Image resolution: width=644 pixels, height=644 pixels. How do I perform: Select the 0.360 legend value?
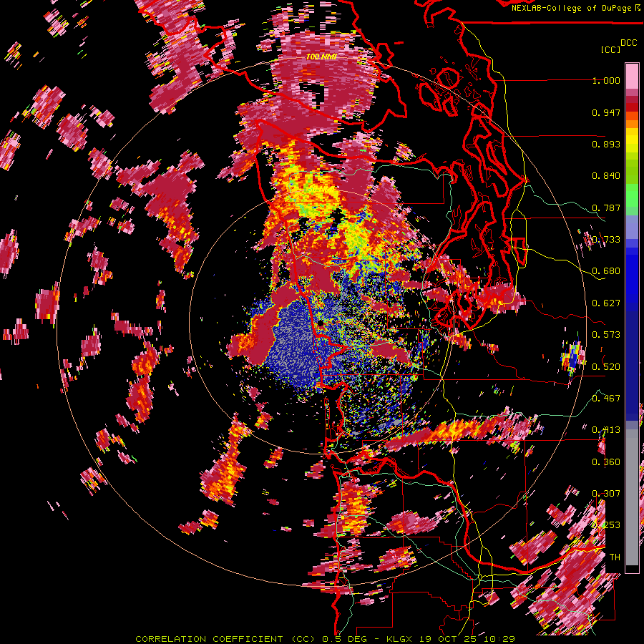tap(606, 462)
